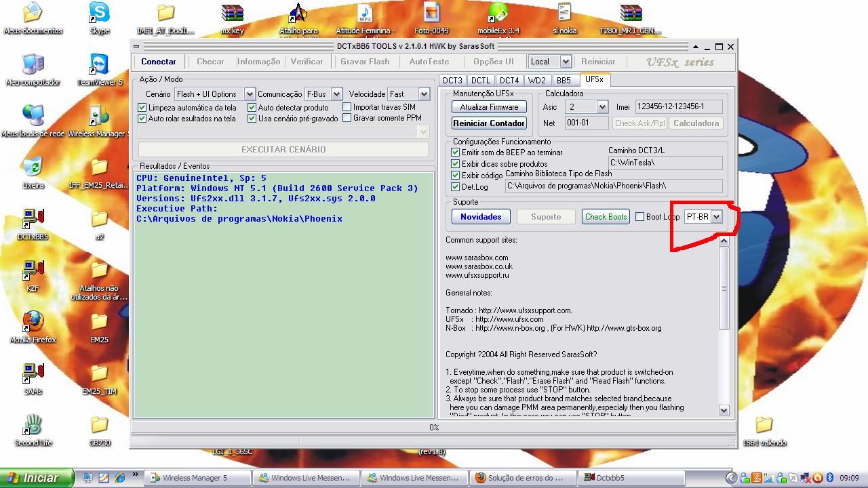The image size is (868, 488).
Task: Click the Novidades button
Action: [x=481, y=217]
